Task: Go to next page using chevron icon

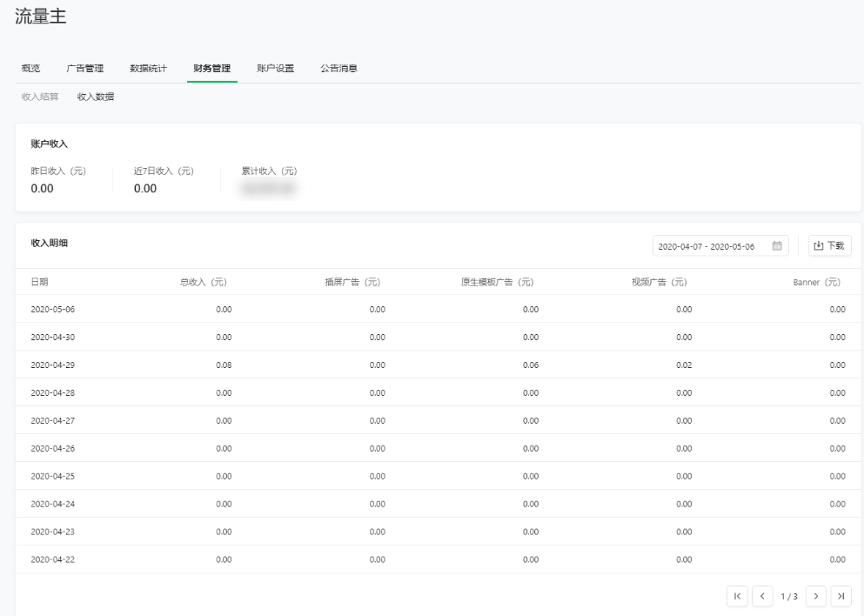Action: tap(815, 596)
